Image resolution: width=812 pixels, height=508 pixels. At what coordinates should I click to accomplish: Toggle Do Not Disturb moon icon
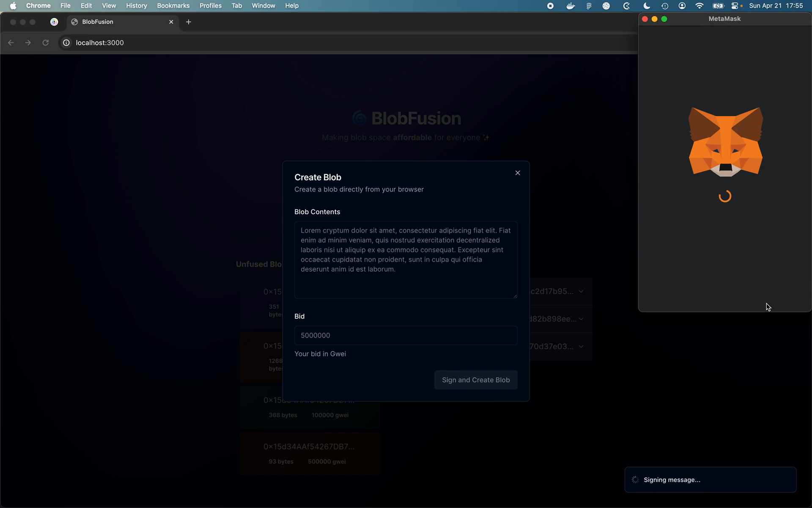(x=647, y=6)
